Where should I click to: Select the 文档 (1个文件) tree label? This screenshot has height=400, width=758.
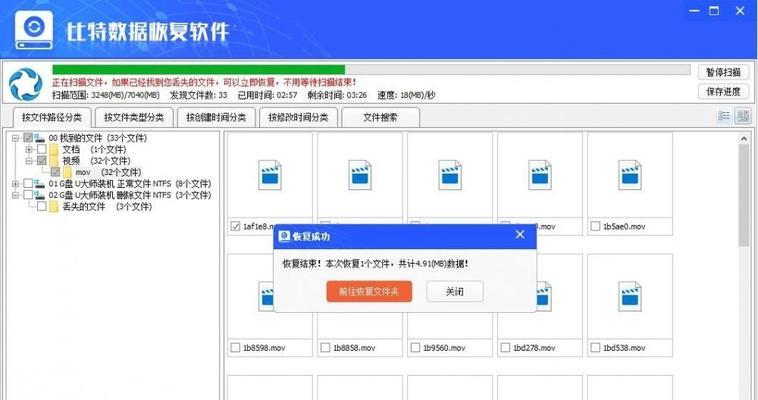point(94,149)
